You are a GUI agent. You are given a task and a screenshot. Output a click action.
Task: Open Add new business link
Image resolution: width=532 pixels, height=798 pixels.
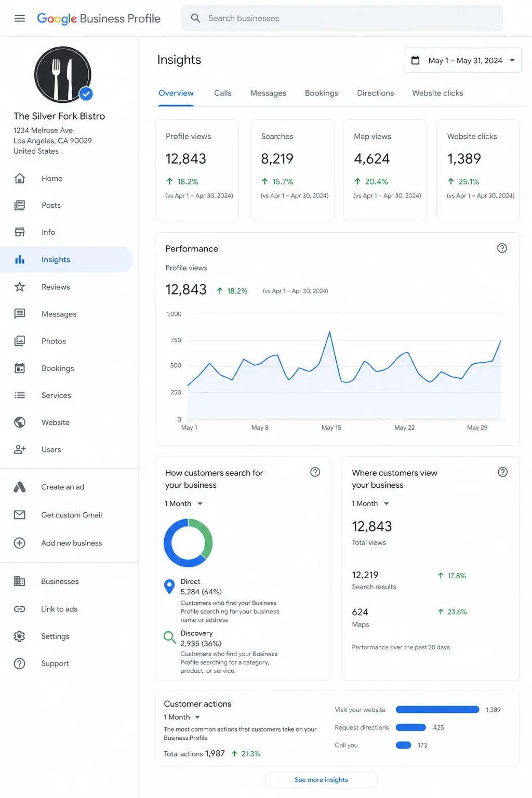(72, 543)
